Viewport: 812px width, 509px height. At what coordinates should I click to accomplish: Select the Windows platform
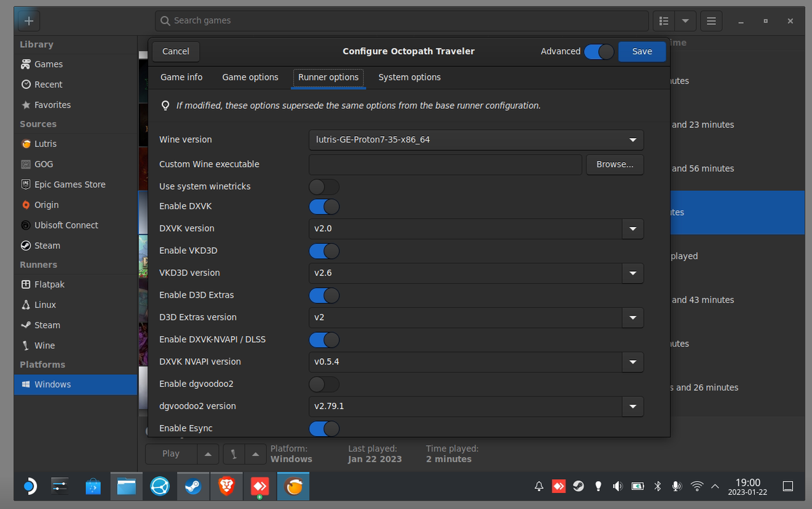75,384
